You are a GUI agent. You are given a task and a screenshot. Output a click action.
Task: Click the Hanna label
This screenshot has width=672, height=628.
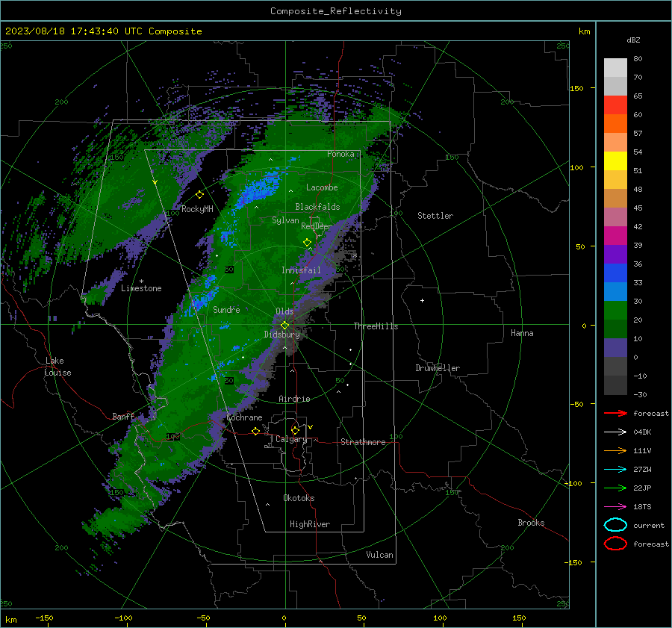click(x=522, y=333)
